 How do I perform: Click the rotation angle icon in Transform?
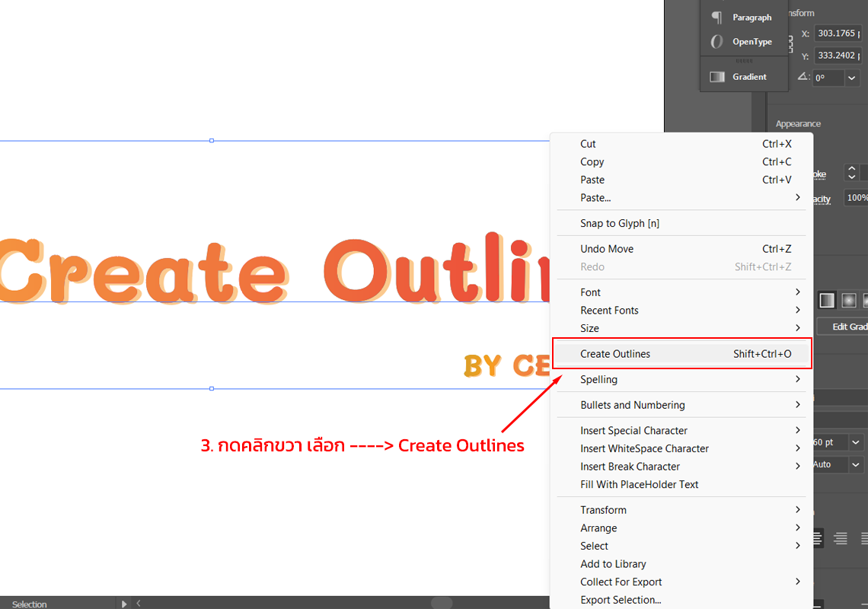[x=803, y=78]
